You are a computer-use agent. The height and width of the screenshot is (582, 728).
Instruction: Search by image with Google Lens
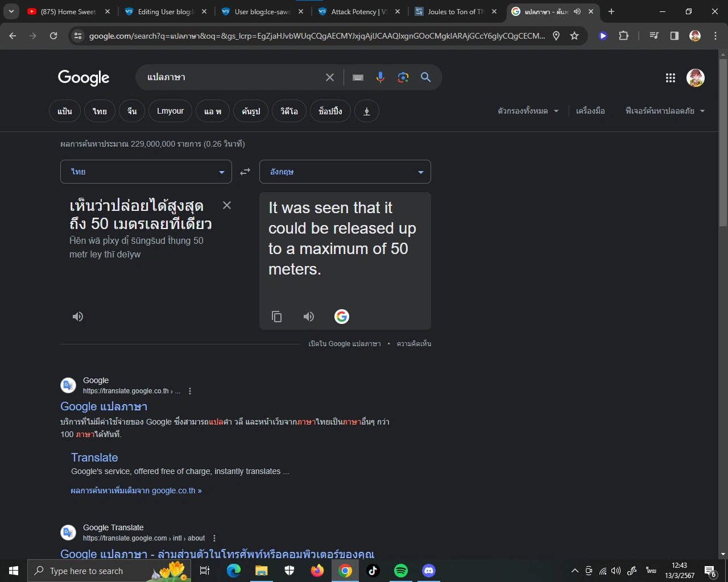click(x=403, y=77)
